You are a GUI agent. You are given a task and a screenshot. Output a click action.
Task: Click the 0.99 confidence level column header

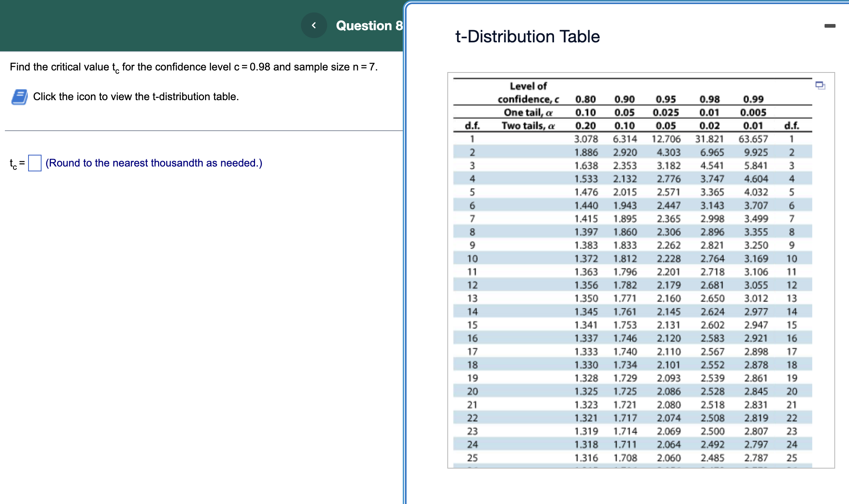pos(753,99)
